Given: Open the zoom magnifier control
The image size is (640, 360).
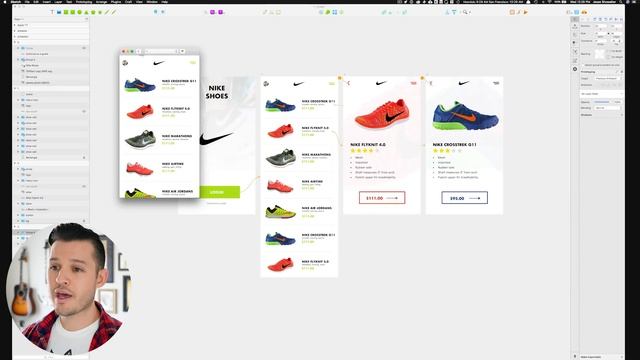Looking at the screenshot, I should tap(465, 12).
